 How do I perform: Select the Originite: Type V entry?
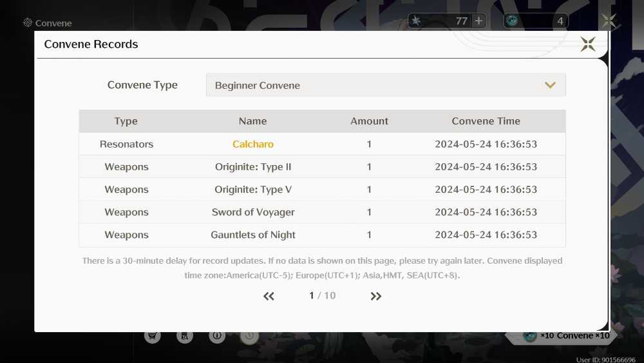click(x=253, y=190)
